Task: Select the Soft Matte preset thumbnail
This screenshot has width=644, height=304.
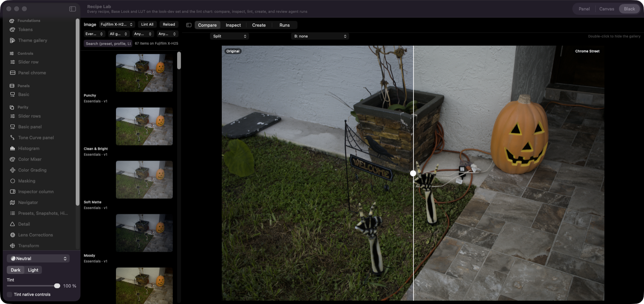Action: click(x=144, y=180)
